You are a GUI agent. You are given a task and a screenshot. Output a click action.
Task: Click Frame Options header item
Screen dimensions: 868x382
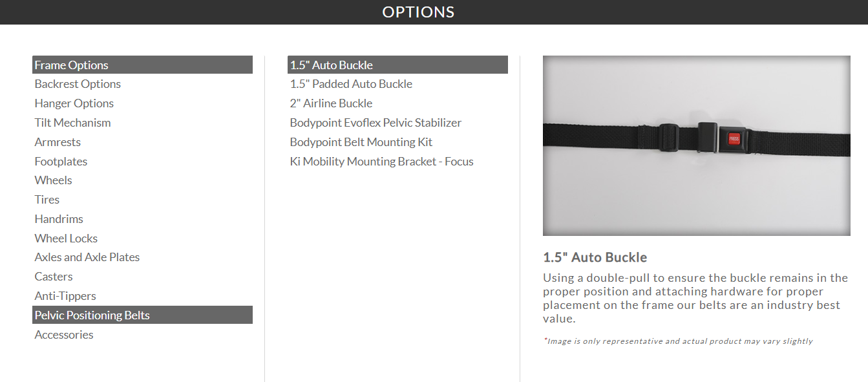[142, 65]
